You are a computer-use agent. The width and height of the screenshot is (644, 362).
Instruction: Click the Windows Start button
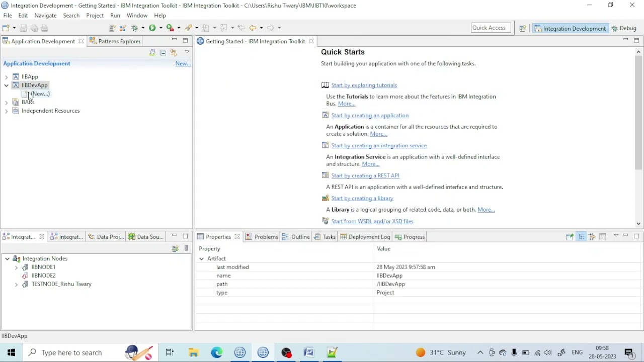[11, 352]
